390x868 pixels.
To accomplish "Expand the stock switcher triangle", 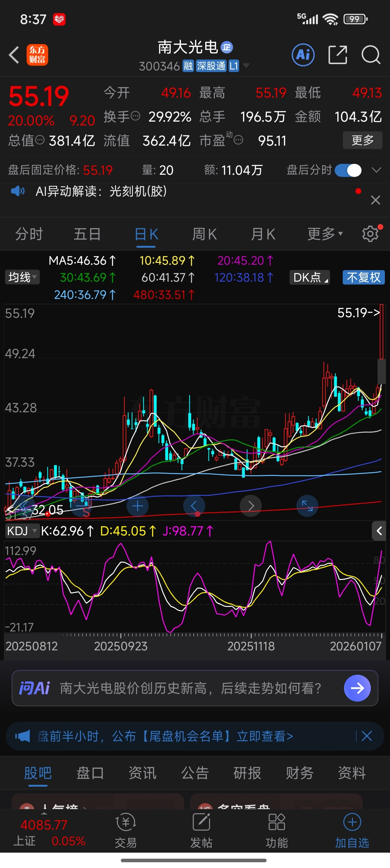I will [246, 65].
